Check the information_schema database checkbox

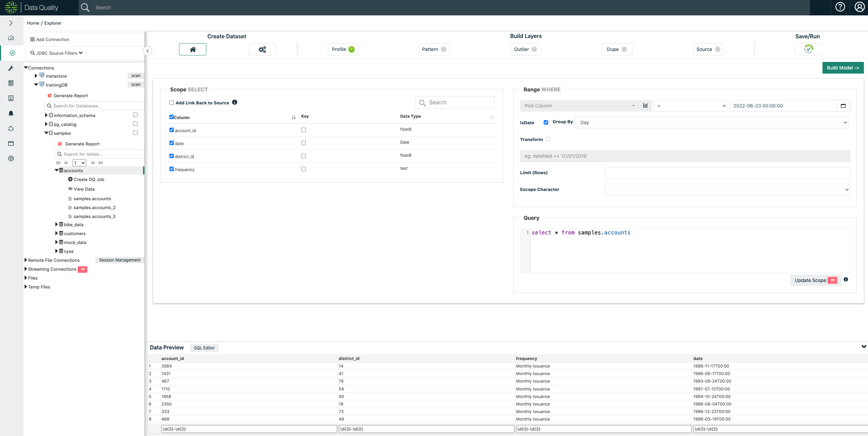135,115
